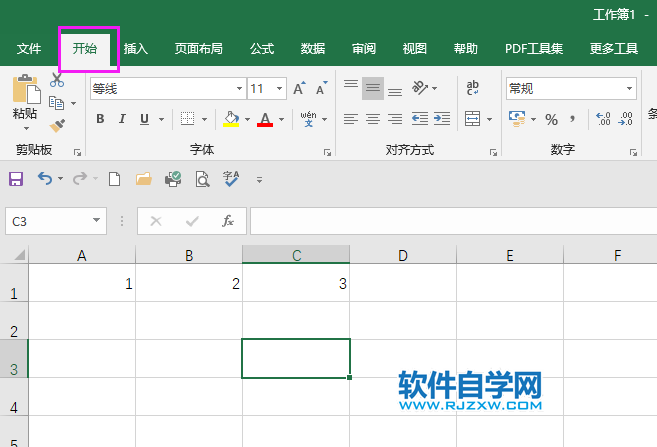Image resolution: width=657 pixels, height=447 pixels.
Task: Click the insert function fx button
Action: click(x=228, y=221)
